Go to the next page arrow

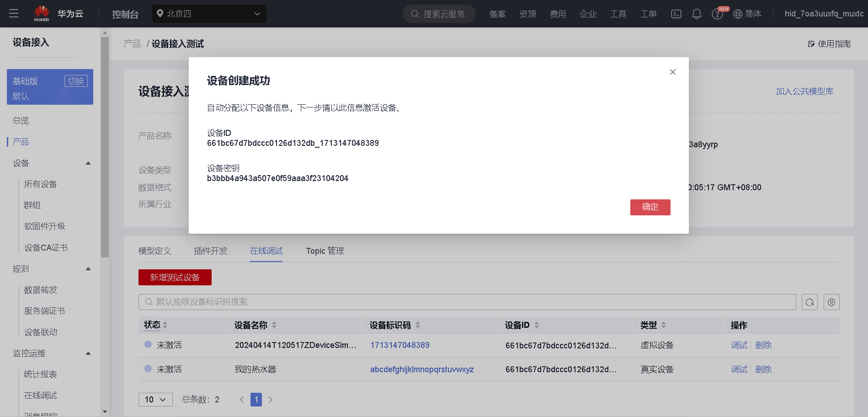click(271, 400)
